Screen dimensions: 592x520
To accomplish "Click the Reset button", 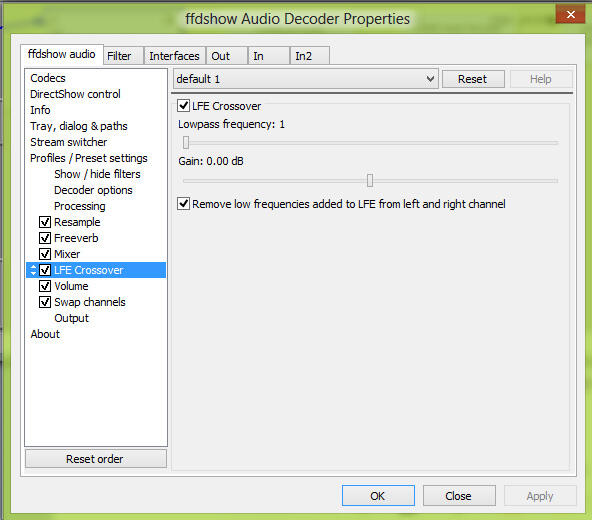I will coord(473,79).
